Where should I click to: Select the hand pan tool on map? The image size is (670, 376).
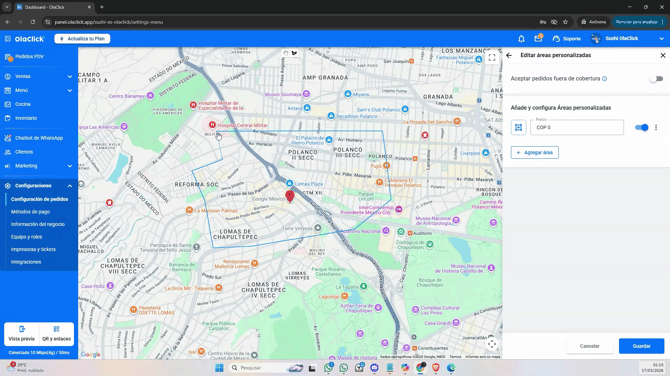(x=286, y=53)
